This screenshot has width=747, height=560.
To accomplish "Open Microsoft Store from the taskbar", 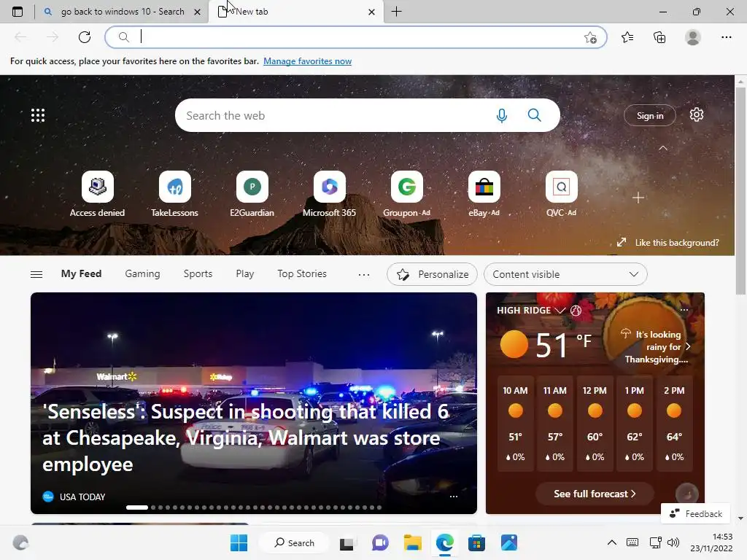I will tap(476, 542).
